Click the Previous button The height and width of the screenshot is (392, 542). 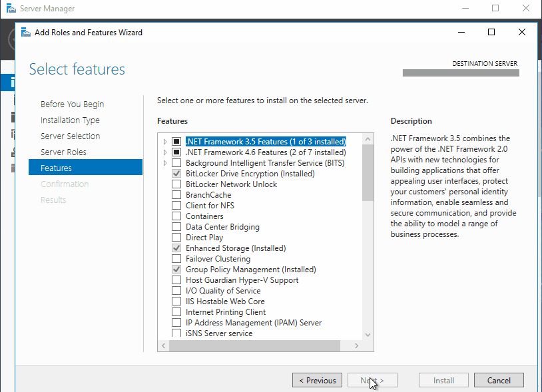(x=317, y=380)
